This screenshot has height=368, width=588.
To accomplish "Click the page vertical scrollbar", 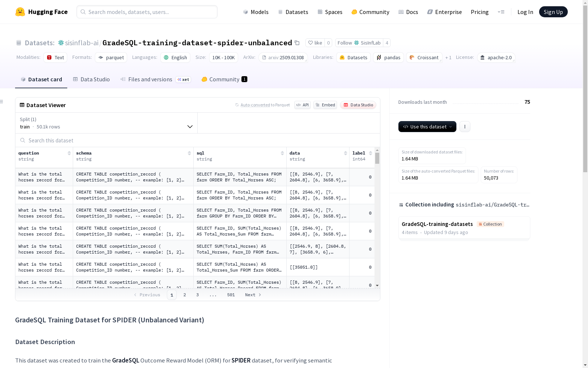I will tap(585, 88).
